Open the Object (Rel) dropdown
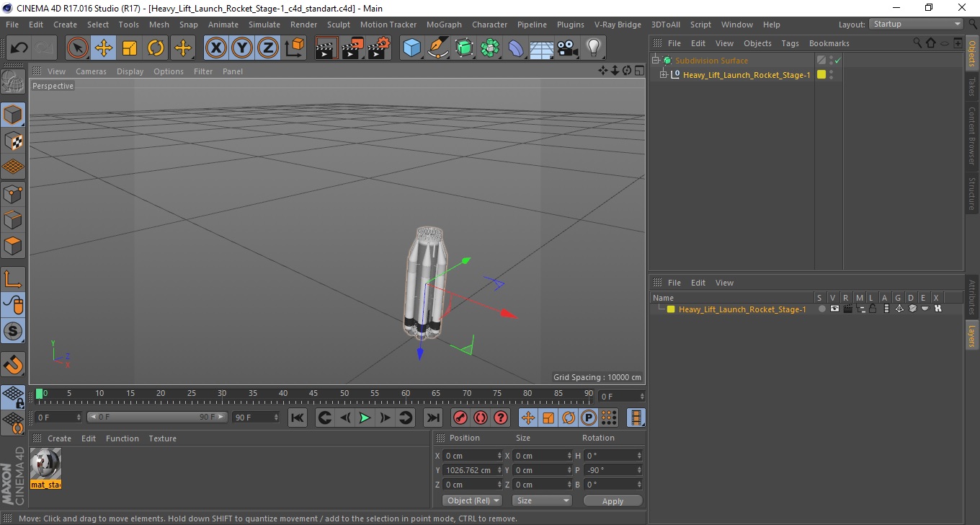The image size is (980, 525). [472, 500]
